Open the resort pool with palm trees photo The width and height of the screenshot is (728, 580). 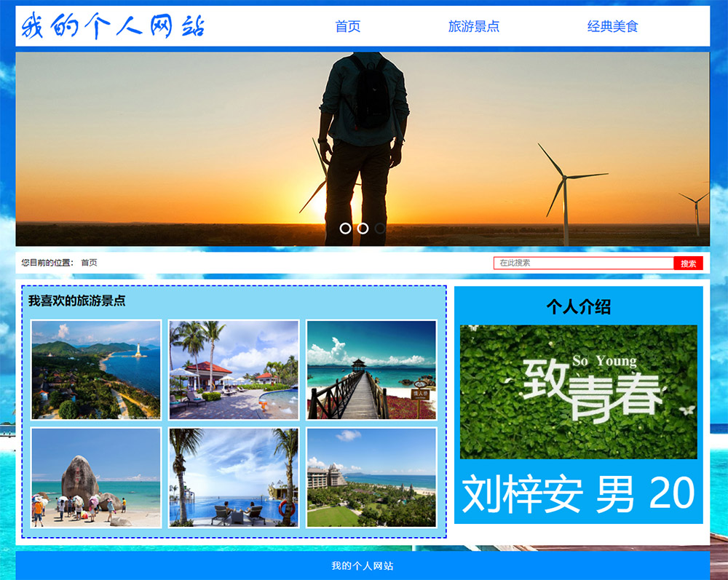pos(234,370)
